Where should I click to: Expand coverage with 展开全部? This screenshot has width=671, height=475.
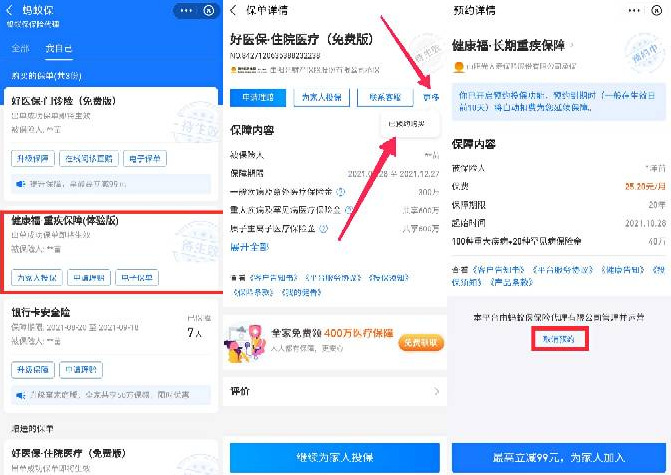point(249,247)
